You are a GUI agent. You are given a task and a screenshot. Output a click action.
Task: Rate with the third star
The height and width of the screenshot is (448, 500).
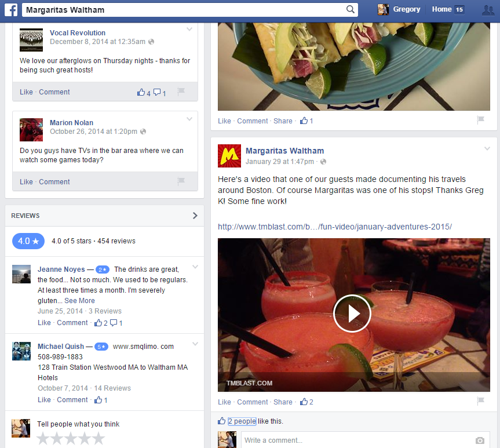(x=71, y=438)
